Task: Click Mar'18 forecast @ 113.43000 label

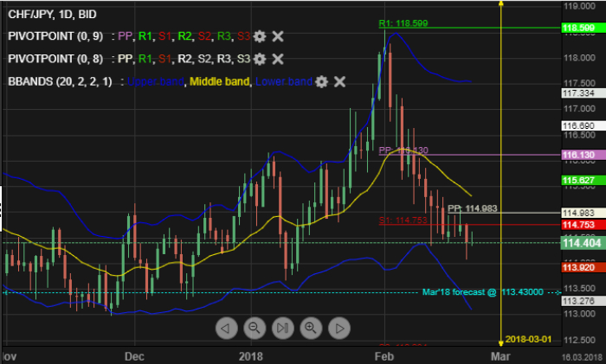Action: [x=483, y=292]
